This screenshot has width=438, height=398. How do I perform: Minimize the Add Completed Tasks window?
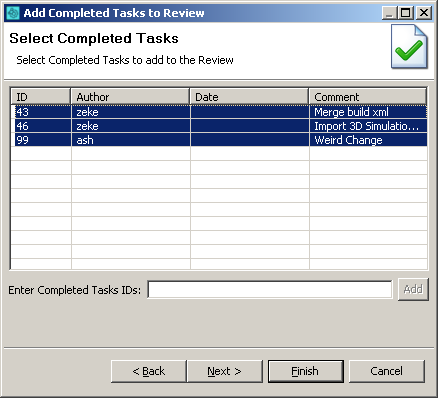[x=389, y=13]
